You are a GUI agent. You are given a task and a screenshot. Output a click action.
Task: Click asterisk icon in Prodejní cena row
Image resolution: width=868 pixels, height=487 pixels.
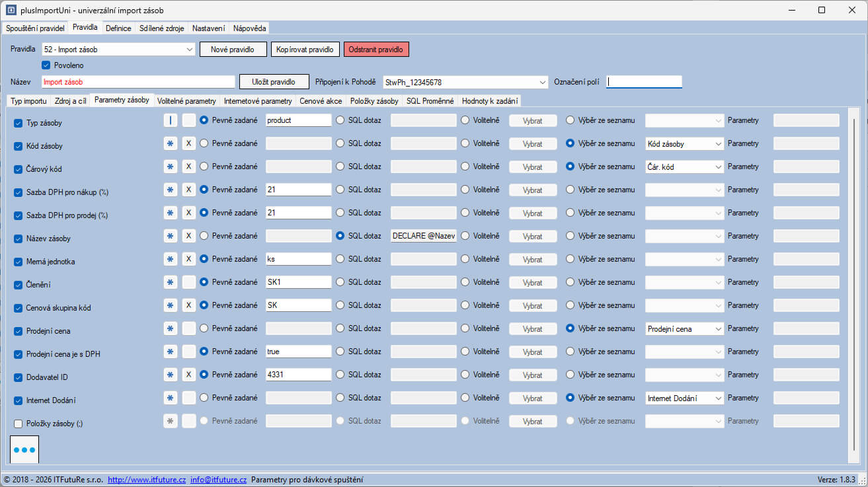point(171,328)
